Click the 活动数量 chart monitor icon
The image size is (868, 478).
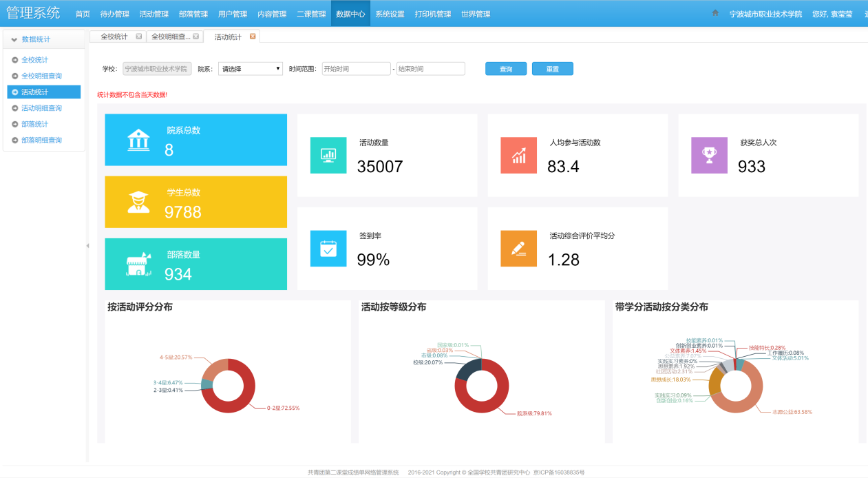pos(328,156)
